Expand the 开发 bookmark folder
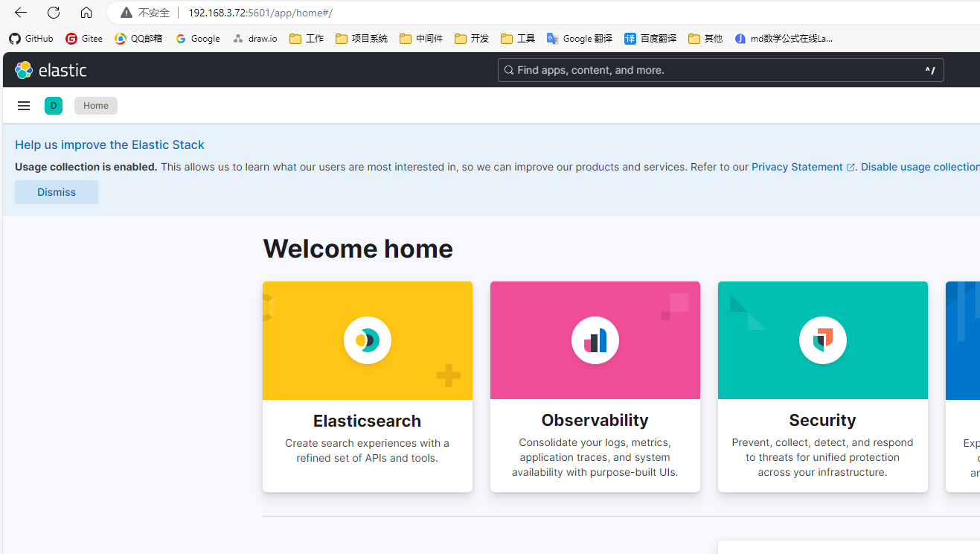Image resolution: width=980 pixels, height=554 pixels. (472, 39)
